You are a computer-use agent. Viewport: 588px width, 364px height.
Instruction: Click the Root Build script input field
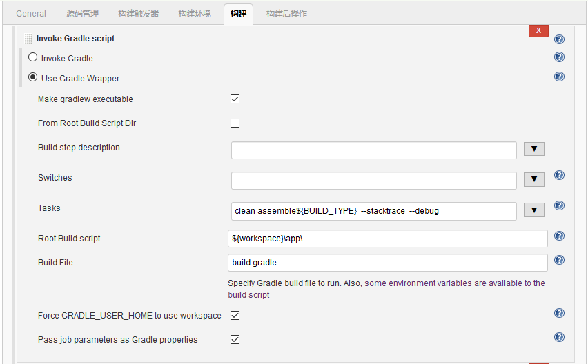[x=388, y=239]
